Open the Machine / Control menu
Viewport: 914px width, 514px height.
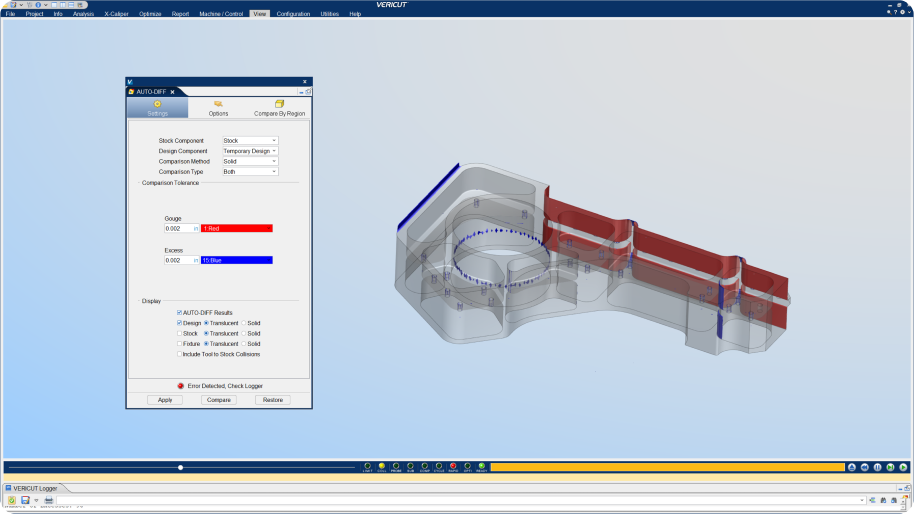(x=219, y=14)
